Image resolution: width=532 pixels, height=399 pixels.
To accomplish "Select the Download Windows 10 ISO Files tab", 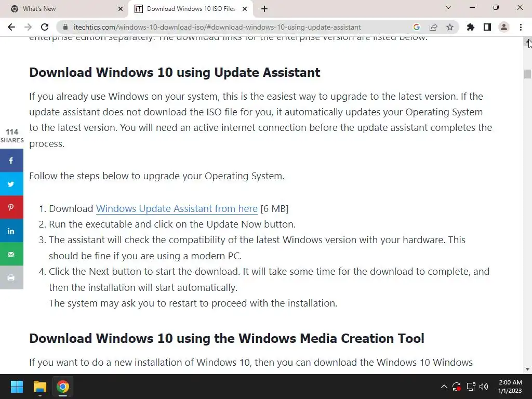I will pos(191,9).
